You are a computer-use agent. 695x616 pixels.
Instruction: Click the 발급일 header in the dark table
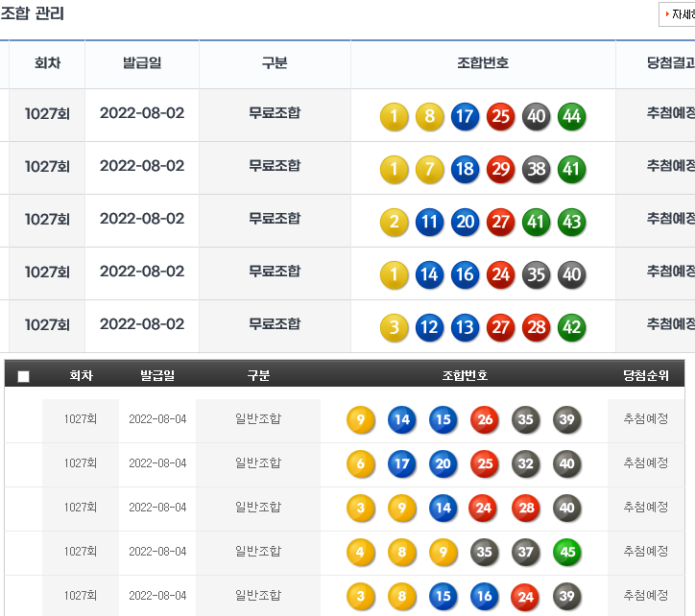(157, 375)
